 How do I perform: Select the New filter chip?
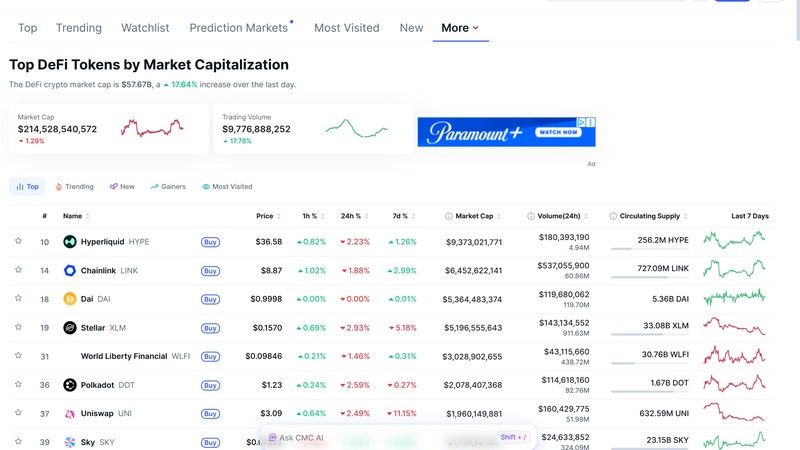[122, 187]
